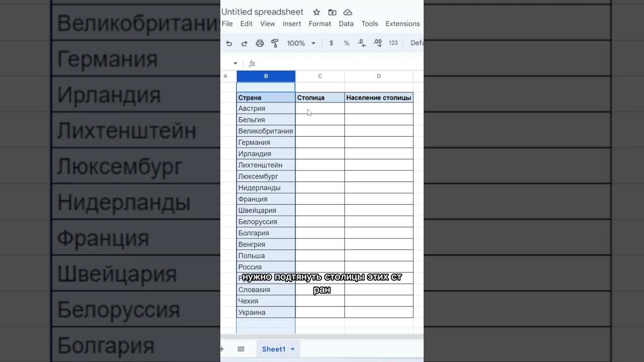This screenshot has height=362, width=644.
Task: Select the Страна header cell
Action: pos(266,98)
